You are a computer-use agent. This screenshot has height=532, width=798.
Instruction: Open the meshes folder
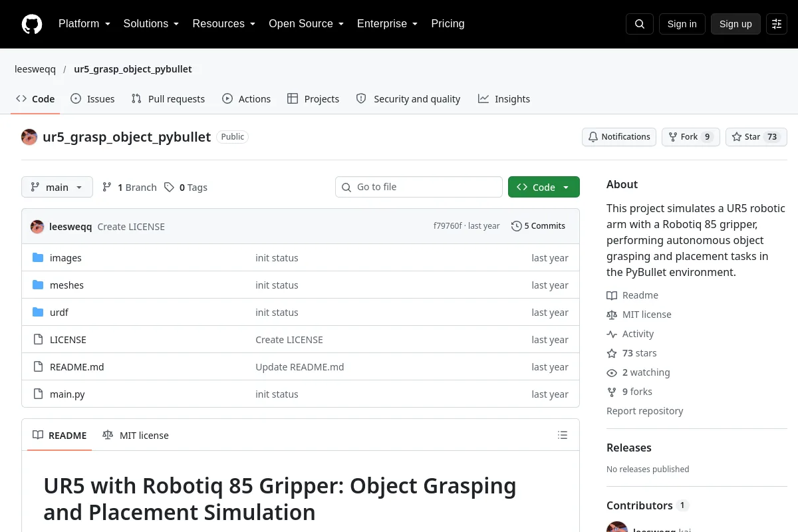coord(66,285)
